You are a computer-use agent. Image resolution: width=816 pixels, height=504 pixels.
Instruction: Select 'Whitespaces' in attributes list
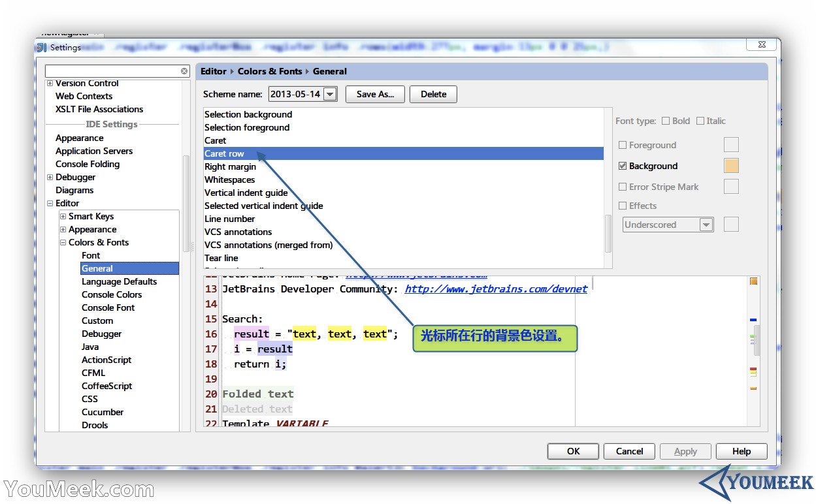(x=403, y=180)
